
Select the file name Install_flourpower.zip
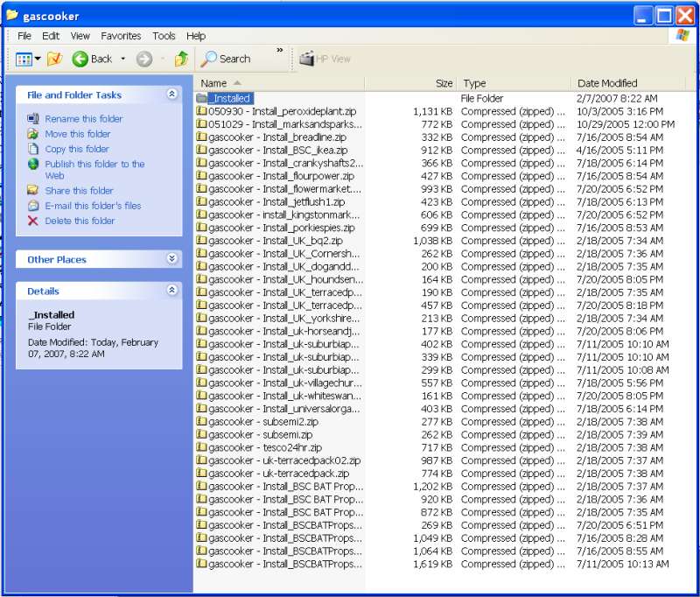coord(281,176)
